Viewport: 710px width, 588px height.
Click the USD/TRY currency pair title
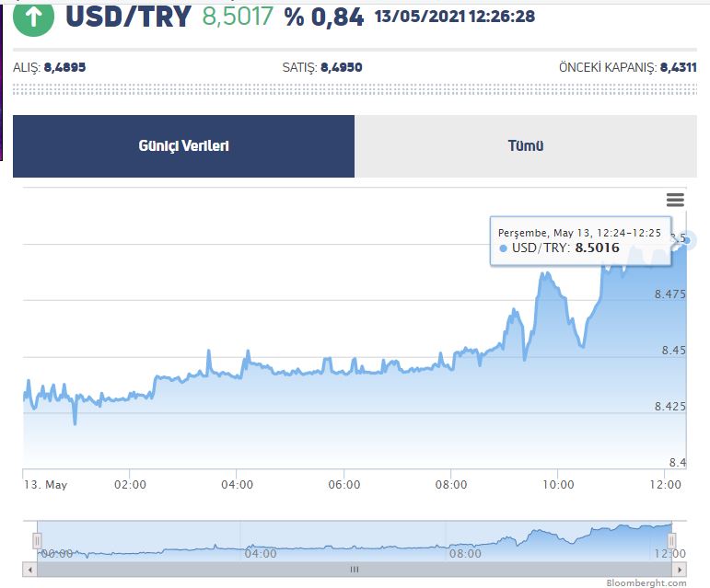(x=128, y=17)
